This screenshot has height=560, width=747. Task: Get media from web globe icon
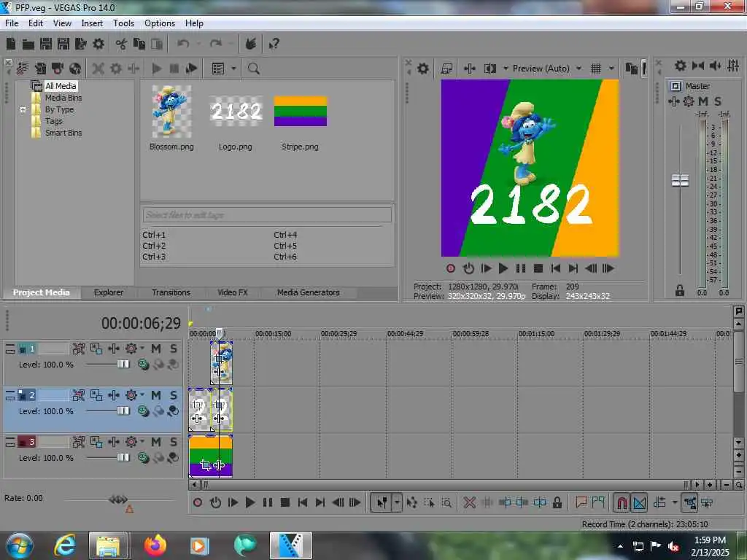(x=75, y=69)
